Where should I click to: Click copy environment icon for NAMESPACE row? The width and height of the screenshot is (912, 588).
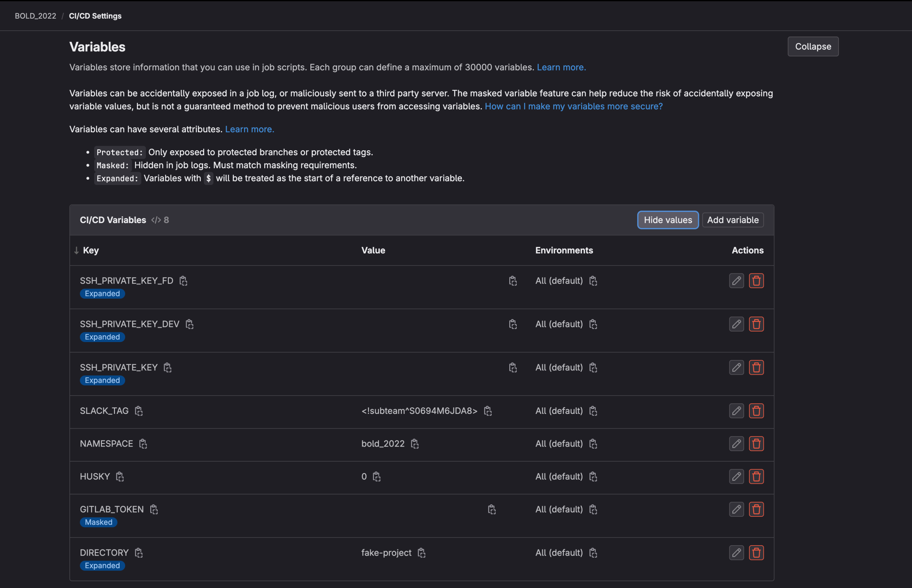[593, 443]
